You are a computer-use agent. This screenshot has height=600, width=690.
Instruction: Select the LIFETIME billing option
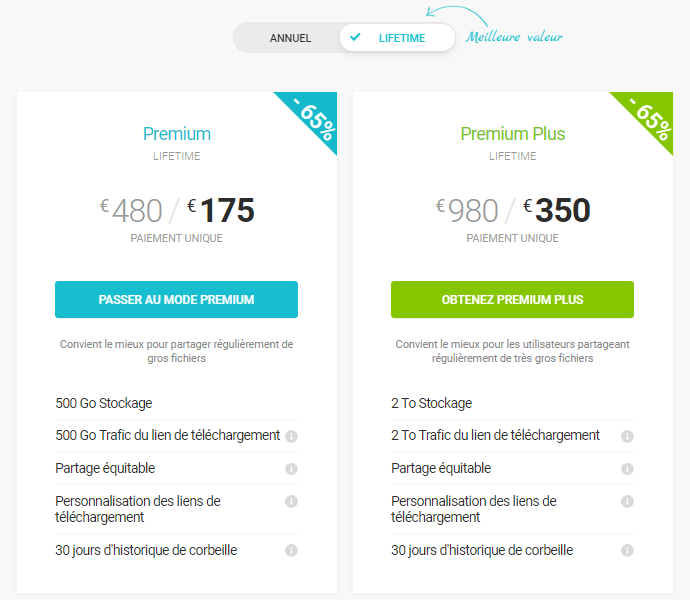[x=397, y=38]
